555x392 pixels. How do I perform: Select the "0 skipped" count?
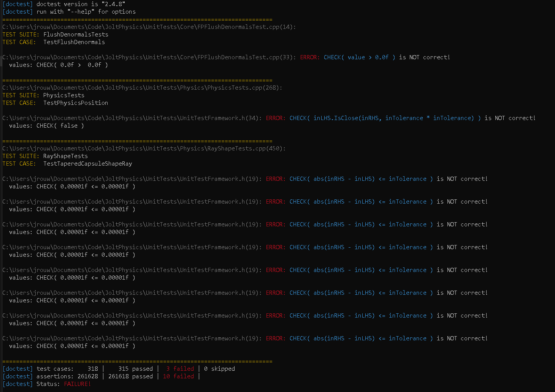pyautogui.click(x=219, y=368)
